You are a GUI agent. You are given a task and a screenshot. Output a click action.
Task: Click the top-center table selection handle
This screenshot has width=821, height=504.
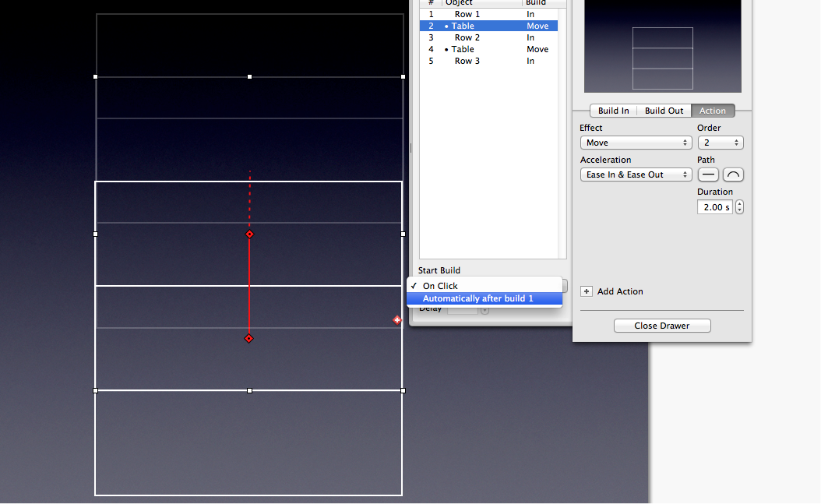point(249,77)
